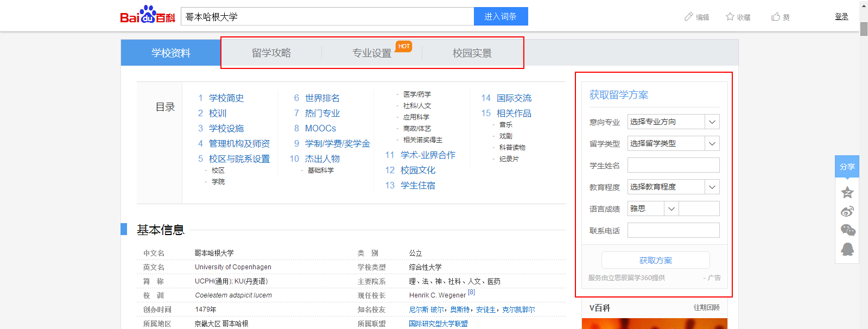Jump to 校园文化 section
The image size is (868, 329).
[x=418, y=170]
